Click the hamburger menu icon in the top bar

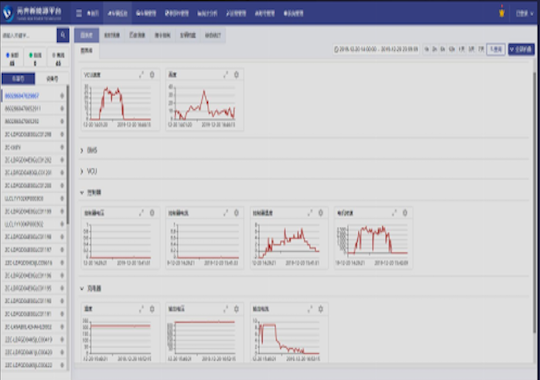(79, 13)
